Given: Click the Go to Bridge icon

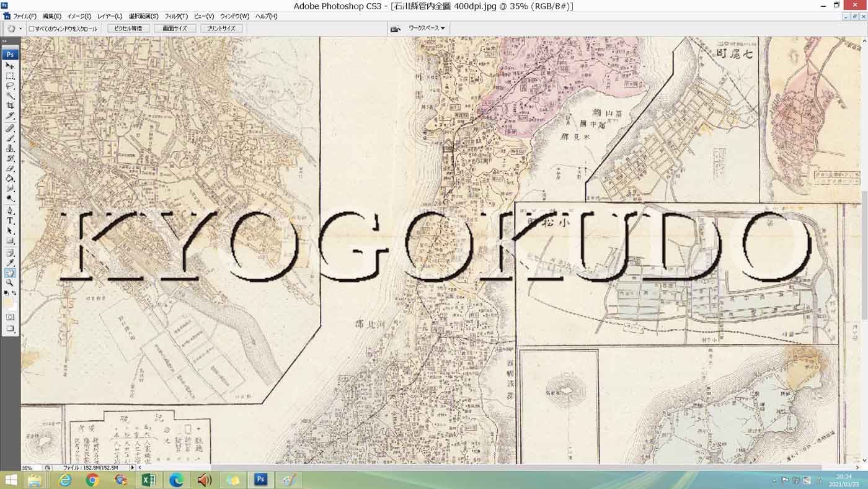Looking at the screenshot, I should point(396,29).
